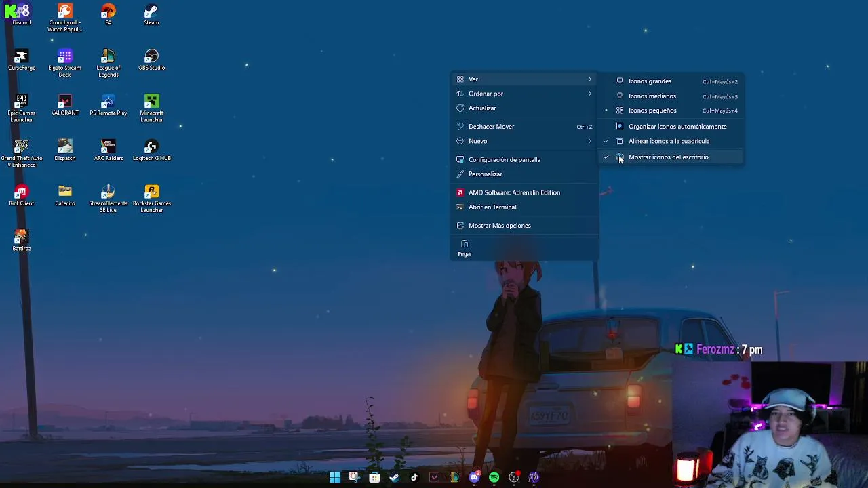Select the ARC Raiders desktop icon
The image size is (868, 488).
108,150
